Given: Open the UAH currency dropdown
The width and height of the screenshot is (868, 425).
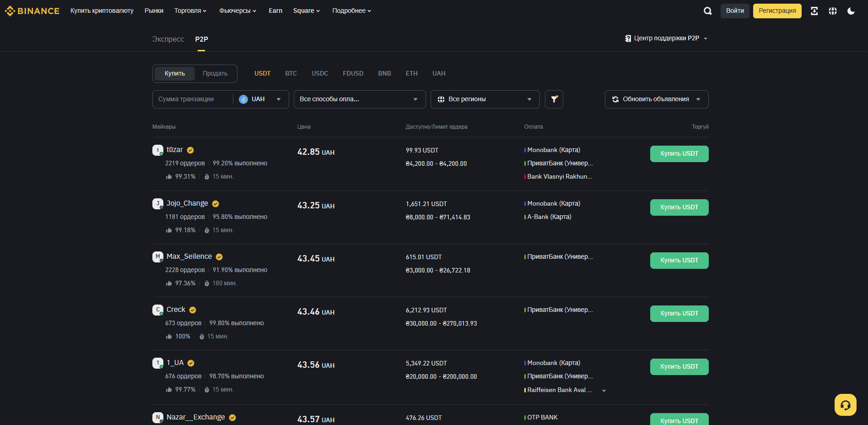Looking at the screenshot, I should coord(261,99).
